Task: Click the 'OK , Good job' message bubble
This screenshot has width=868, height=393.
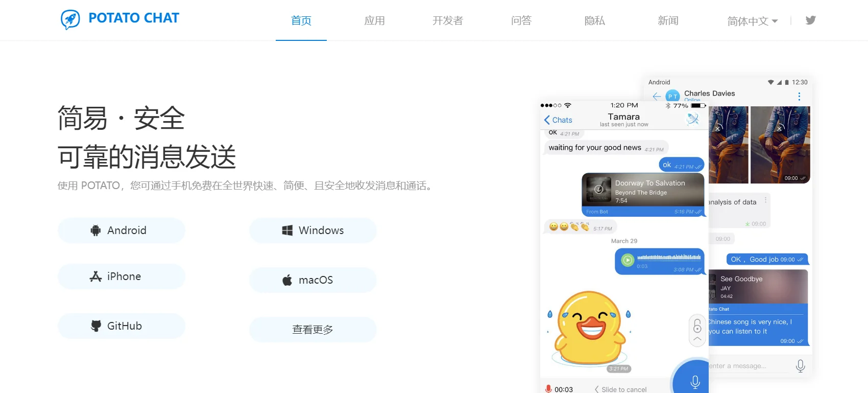Action: click(x=767, y=259)
